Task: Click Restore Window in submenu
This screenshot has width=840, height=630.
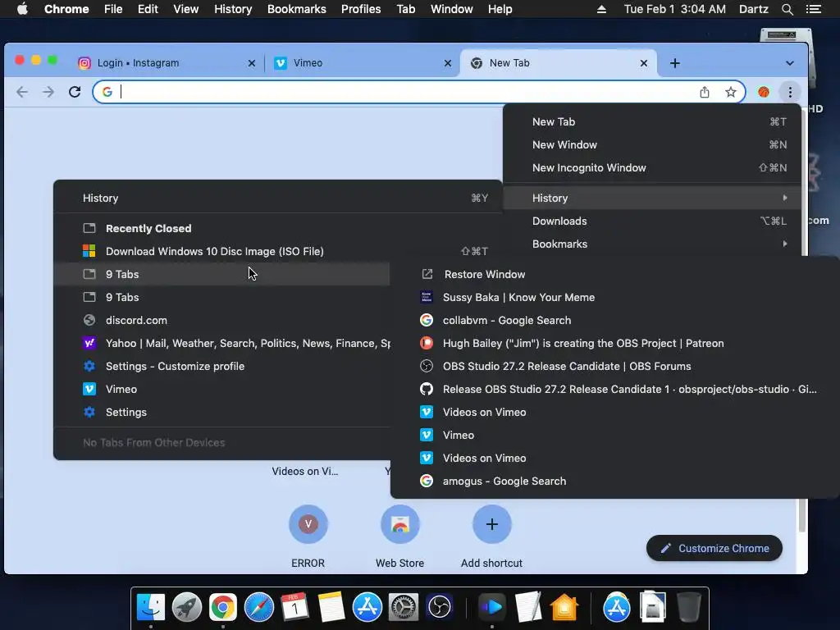Action: [615, 274]
